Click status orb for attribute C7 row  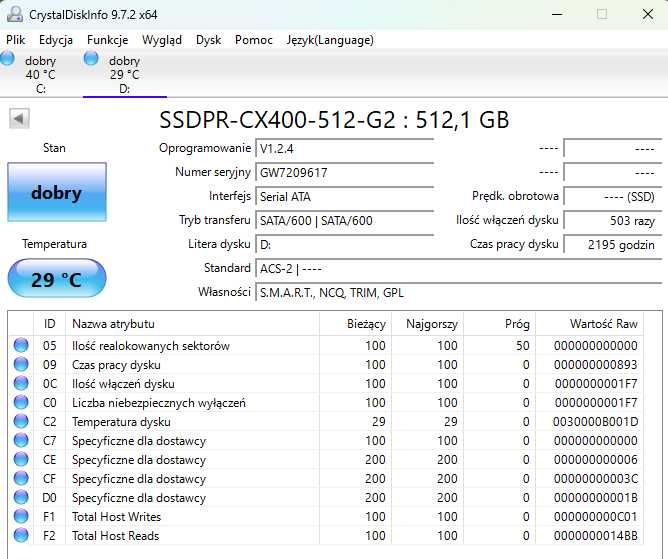click(21, 440)
